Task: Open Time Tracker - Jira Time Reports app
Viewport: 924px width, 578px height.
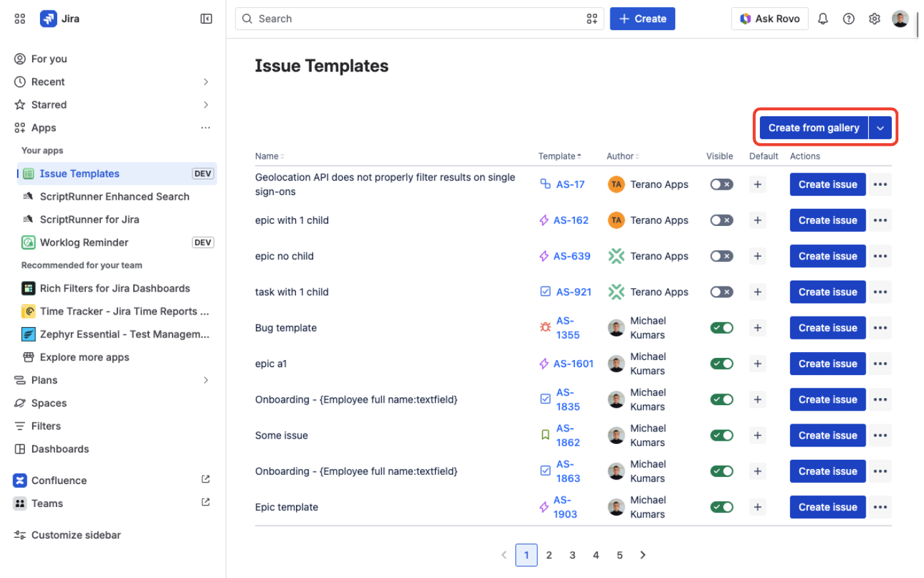Action: 117,311
